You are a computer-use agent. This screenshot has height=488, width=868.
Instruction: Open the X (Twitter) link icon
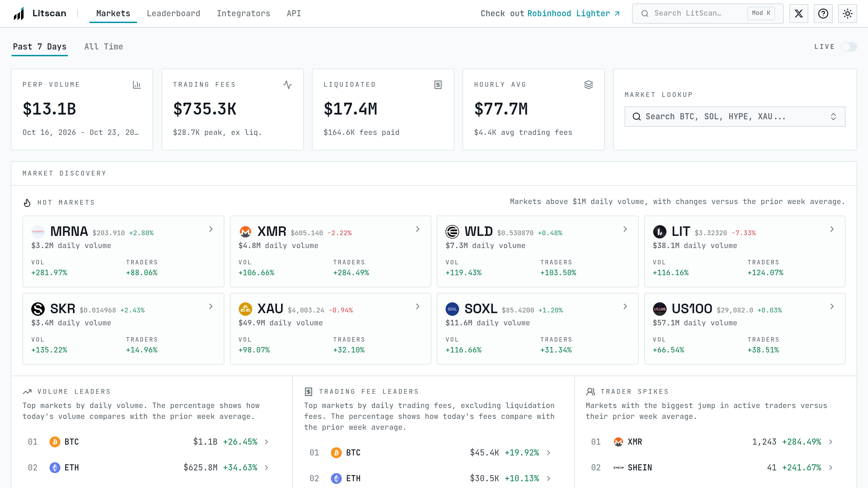click(798, 14)
